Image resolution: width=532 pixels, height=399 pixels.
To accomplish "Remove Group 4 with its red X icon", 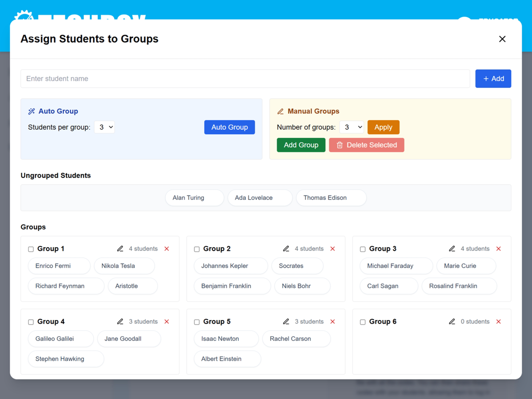I will coord(167,322).
